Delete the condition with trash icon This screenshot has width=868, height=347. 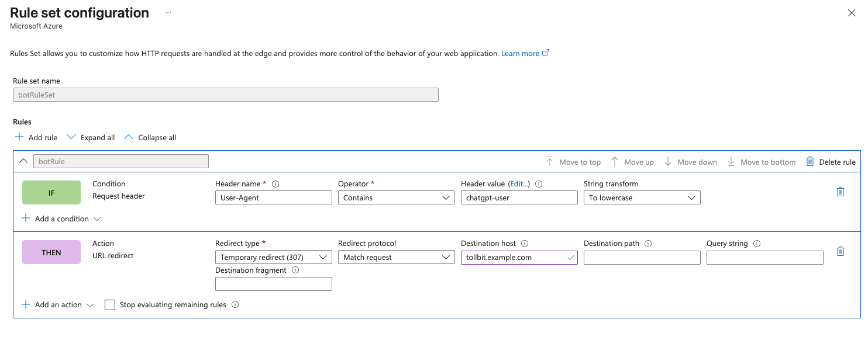point(841,192)
